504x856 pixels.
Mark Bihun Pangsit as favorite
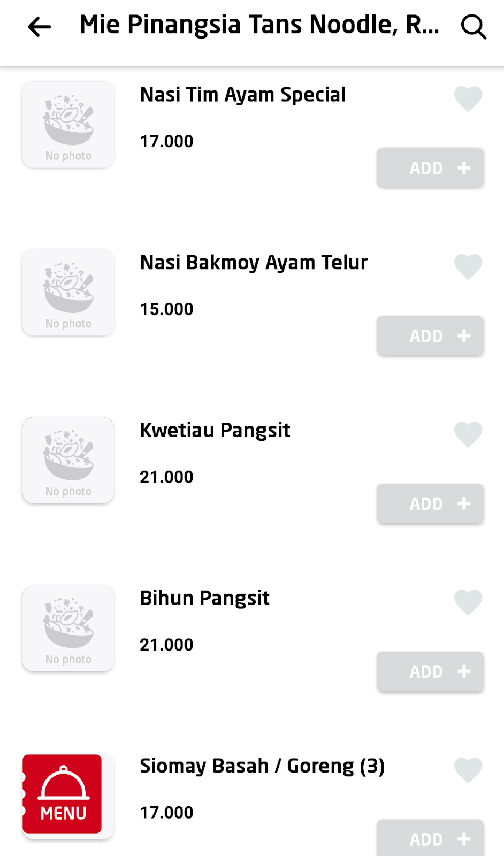click(468, 602)
